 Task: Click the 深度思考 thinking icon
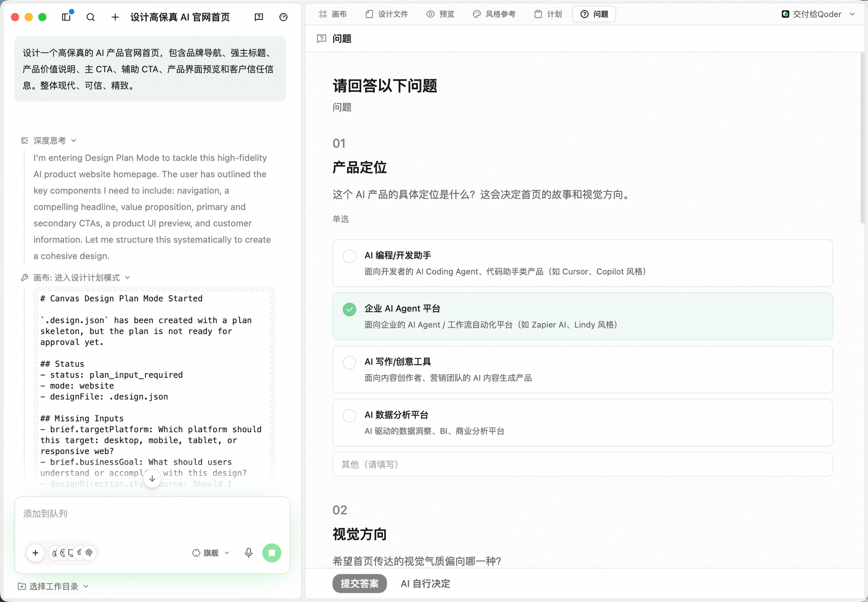coord(25,140)
